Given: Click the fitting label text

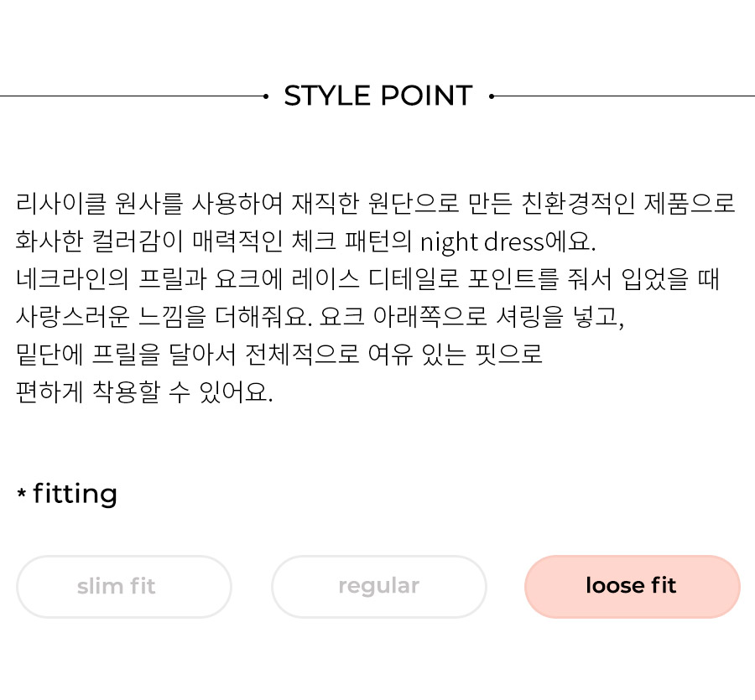Looking at the screenshot, I should pyautogui.click(x=75, y=494).
